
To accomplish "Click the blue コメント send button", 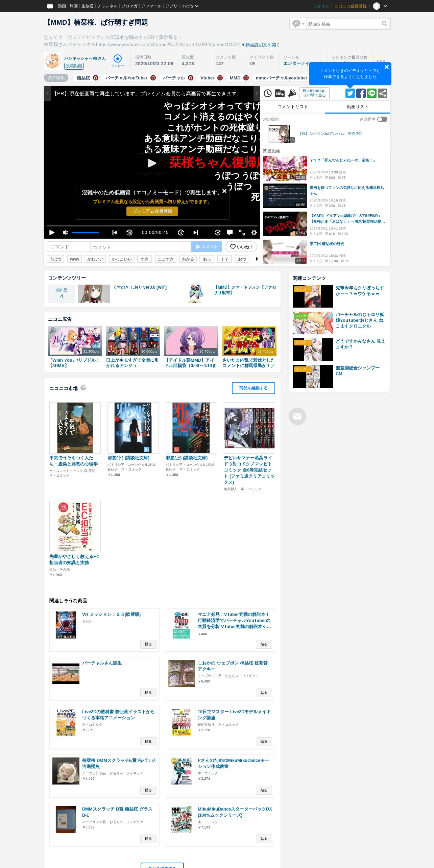I will click(x=207, y=247).
